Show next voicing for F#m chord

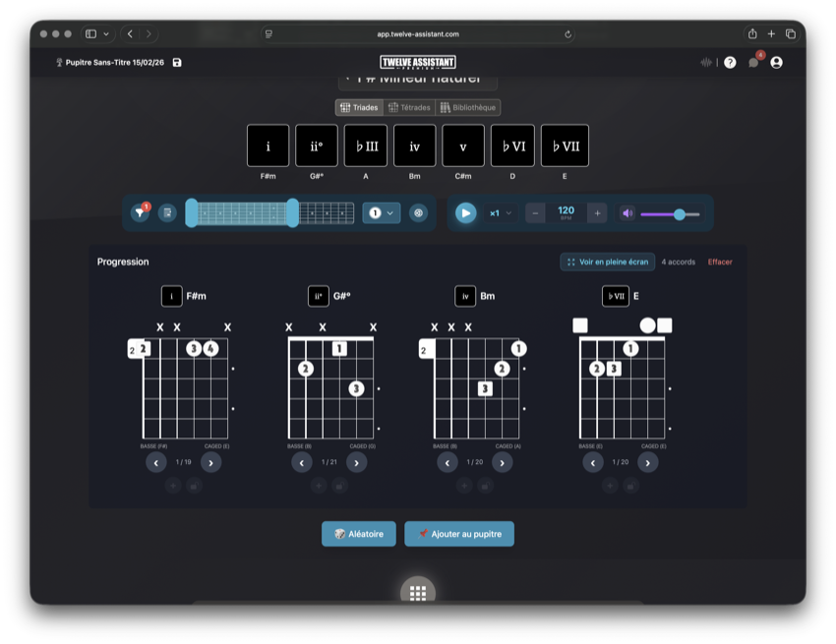click(x=210, y=462)
